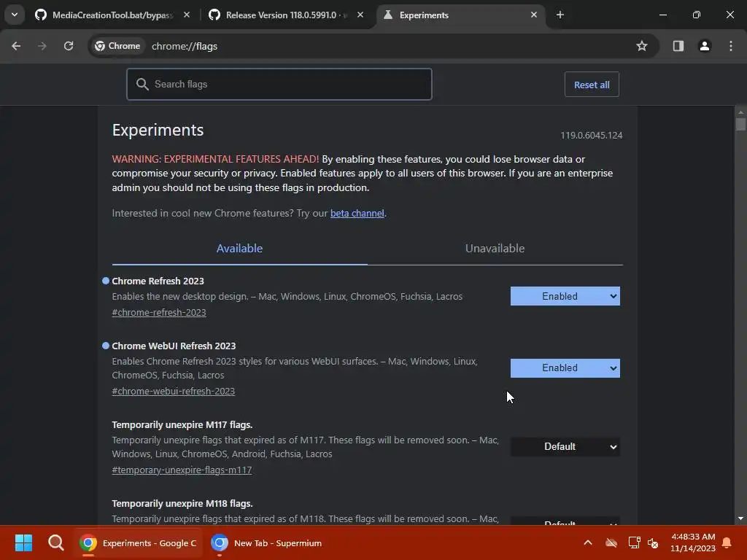Switch to the Unavailable flags tab

[495, 249]
